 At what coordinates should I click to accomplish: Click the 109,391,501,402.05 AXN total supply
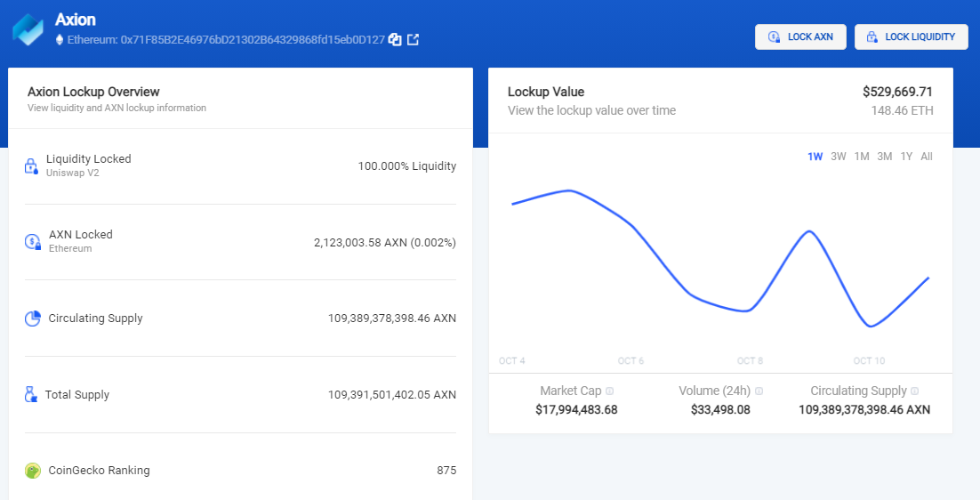click(x=392, y=394)
